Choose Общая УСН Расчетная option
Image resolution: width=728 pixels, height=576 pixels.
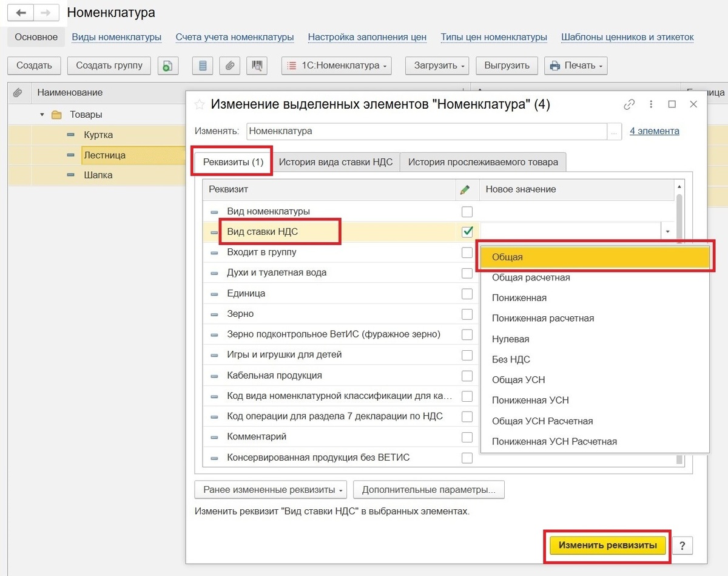[595, 421]
